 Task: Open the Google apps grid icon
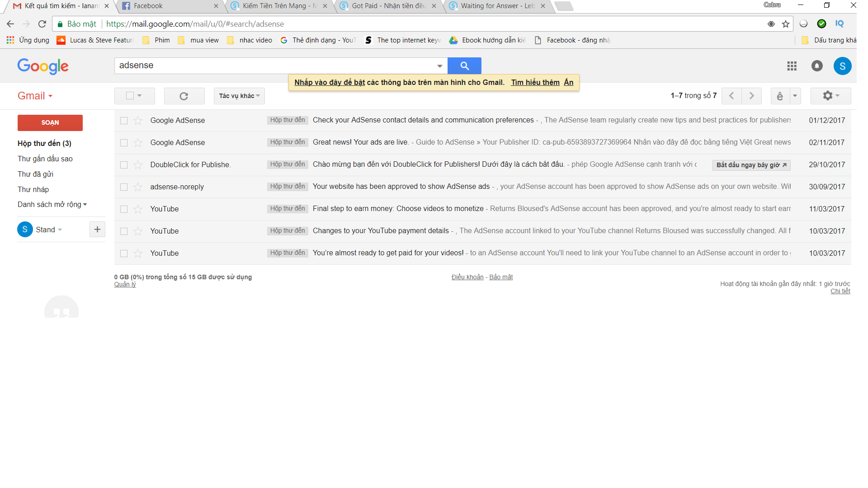pos(792,66)
